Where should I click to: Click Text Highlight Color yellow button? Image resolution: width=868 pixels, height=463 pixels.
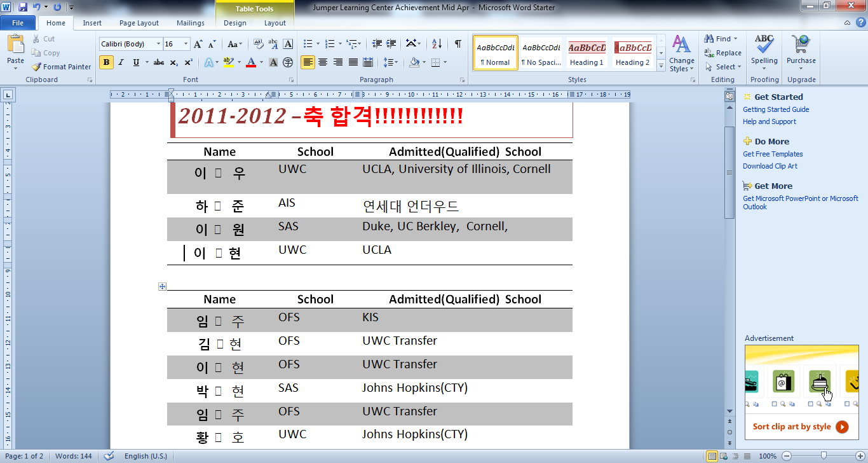click(228, 62)
